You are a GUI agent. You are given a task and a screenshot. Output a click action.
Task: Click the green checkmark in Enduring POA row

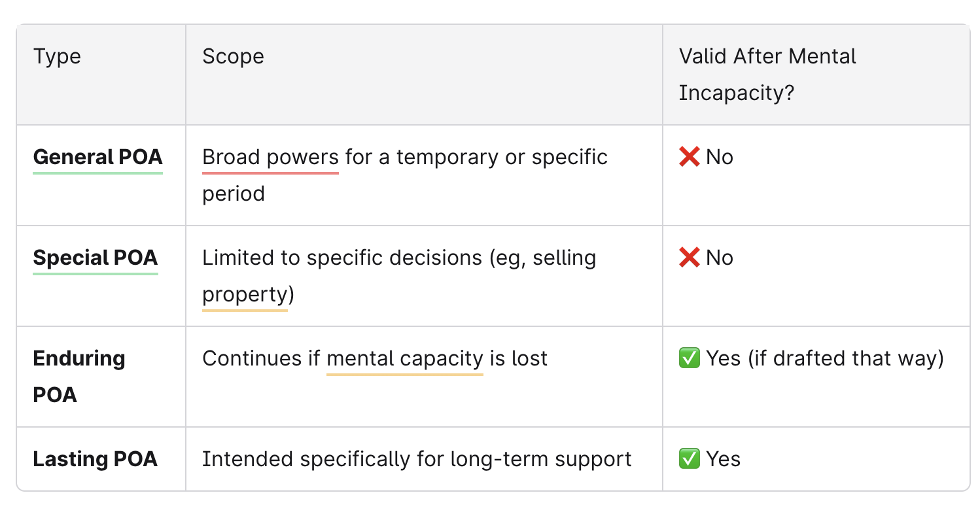(x=690, y=358)
